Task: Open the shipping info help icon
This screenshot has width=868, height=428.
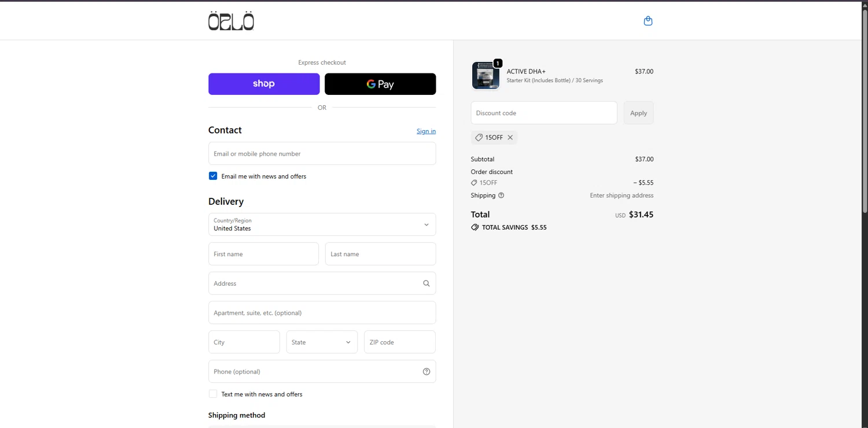Action: tap(501, 195)
